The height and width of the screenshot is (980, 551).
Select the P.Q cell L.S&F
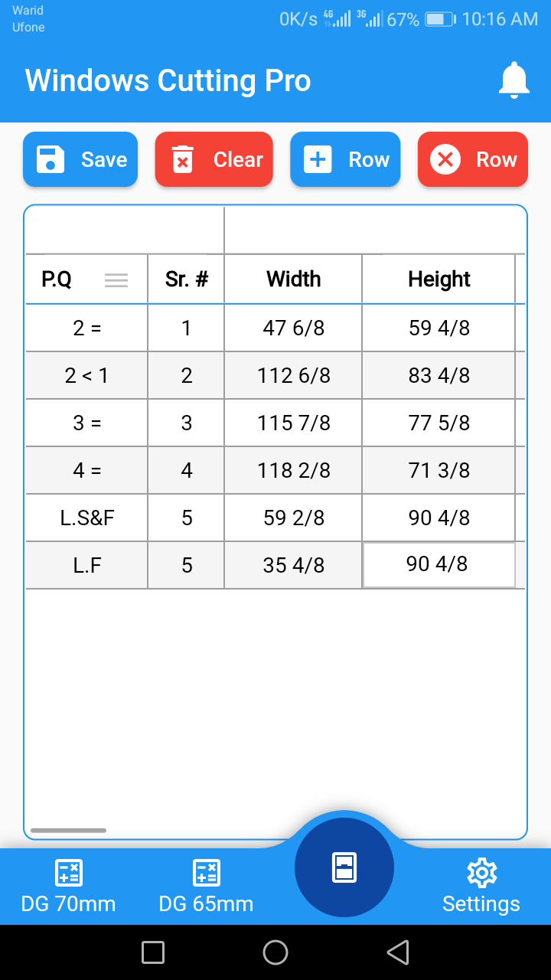point(86,518)
